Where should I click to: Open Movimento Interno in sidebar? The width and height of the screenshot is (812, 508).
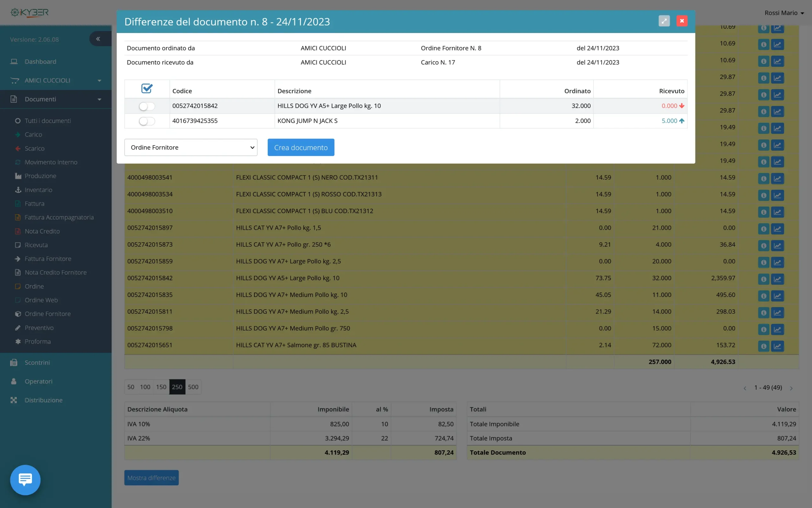(51, 162)
